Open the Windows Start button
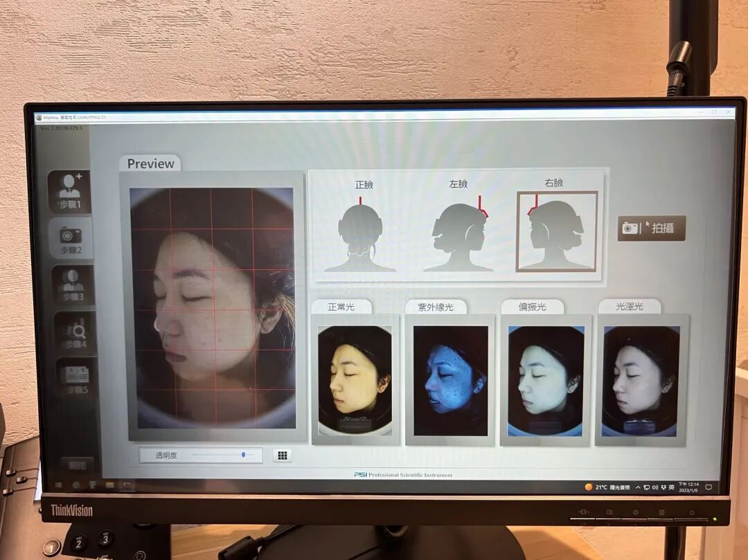Image resolution: width=748 pixels, height=560 pixels. click(59, 485)
